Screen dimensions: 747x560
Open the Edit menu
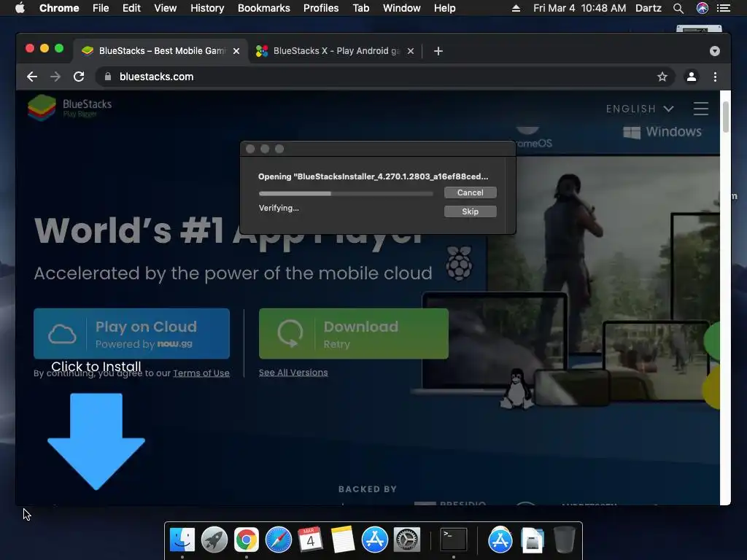coord(131,8)
